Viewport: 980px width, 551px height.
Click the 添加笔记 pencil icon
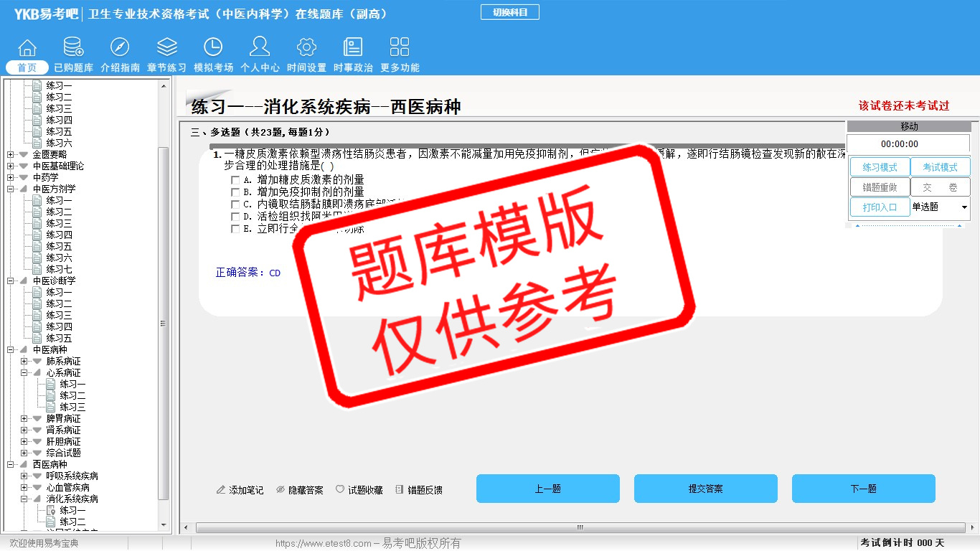pyautogui.click(x=221, y=490)
